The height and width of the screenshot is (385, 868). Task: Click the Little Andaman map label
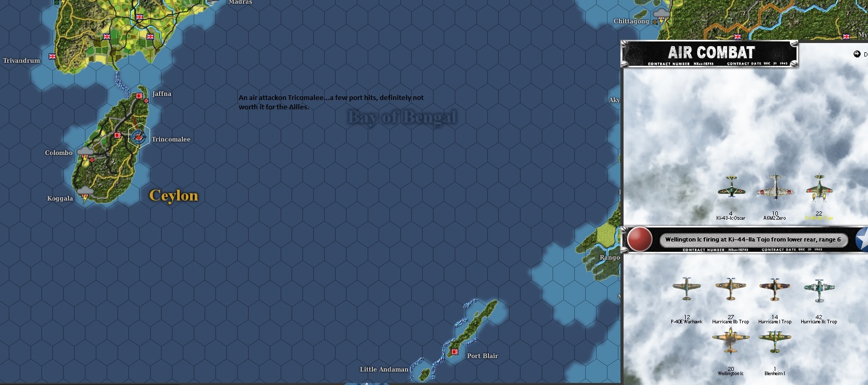(x=384, y=369)
